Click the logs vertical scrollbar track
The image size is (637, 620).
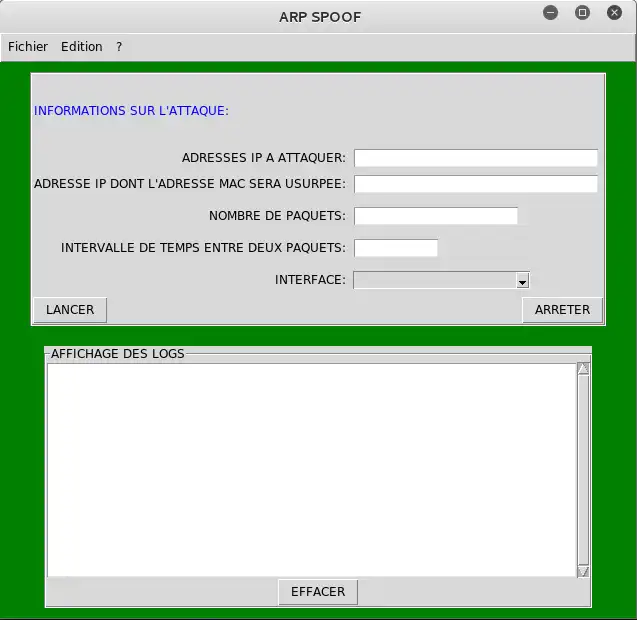coord(583,470)
